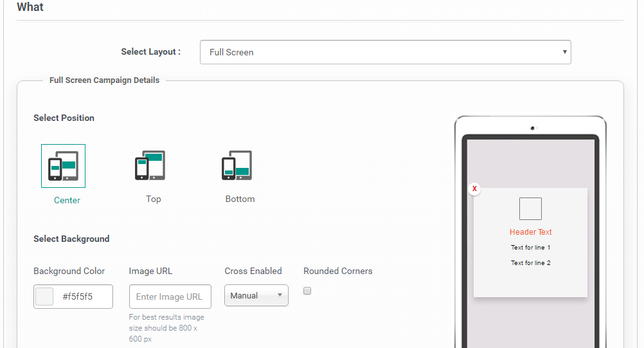Click the Top position label
The width and height of the screenshot is (644, 348).
pyautogui.click(x=153, y=199)
